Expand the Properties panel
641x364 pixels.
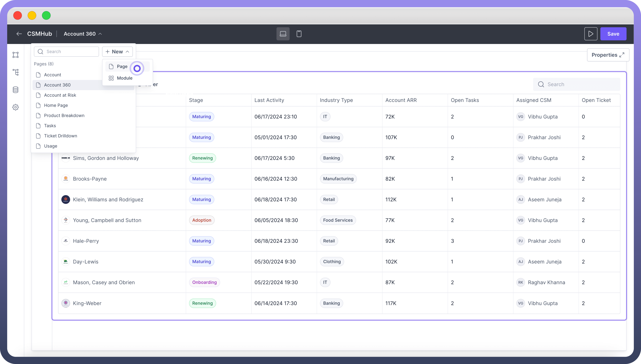point(608,55)
